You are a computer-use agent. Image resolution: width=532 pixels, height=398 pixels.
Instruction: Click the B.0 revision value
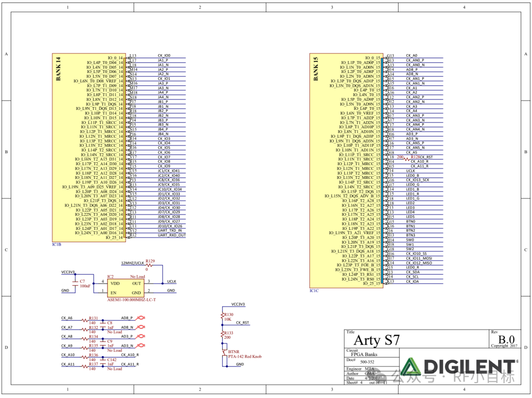[x=506, y=340]
